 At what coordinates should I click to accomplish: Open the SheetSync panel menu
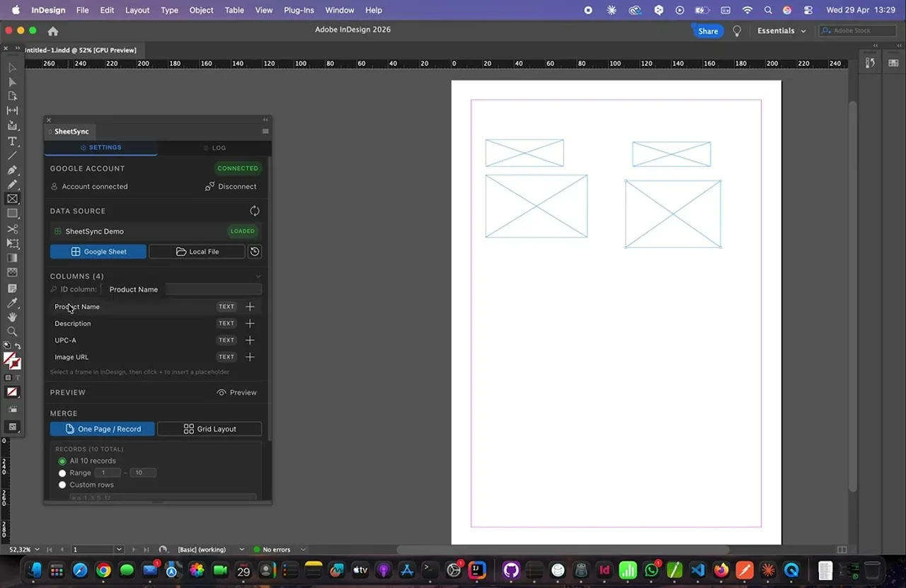(x=265, y=132)
